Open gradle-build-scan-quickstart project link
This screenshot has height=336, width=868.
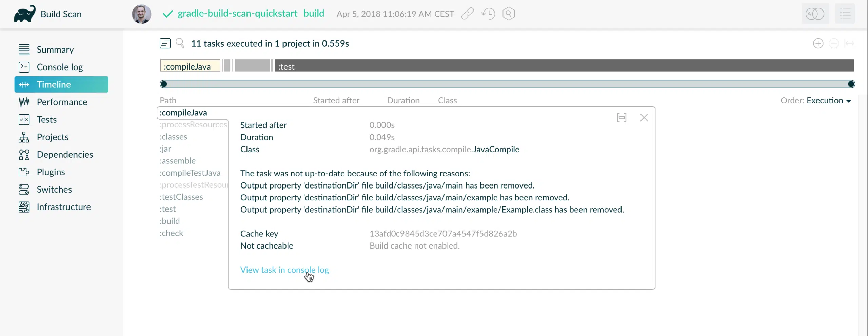tap(237, 14)
